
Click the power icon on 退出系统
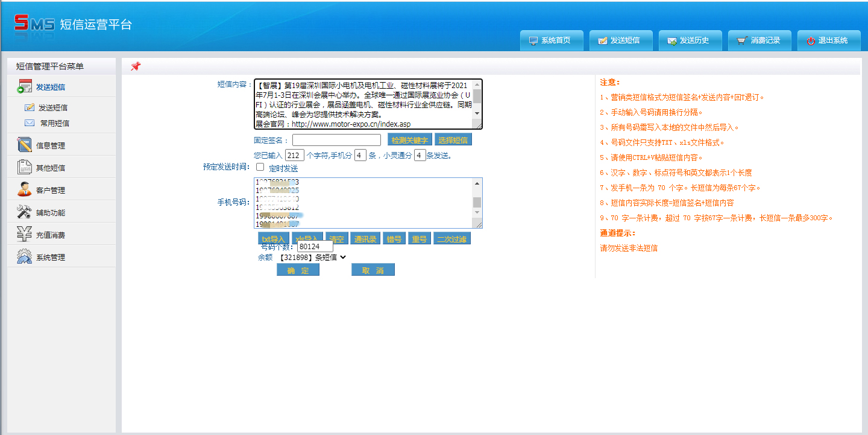click(x=811, y=40)
